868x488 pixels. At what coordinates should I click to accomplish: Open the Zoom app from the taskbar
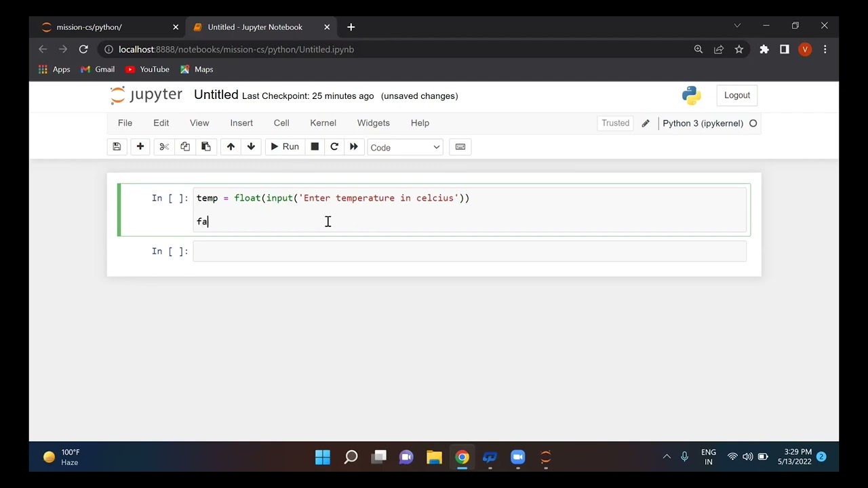click(x=517, y=457)
